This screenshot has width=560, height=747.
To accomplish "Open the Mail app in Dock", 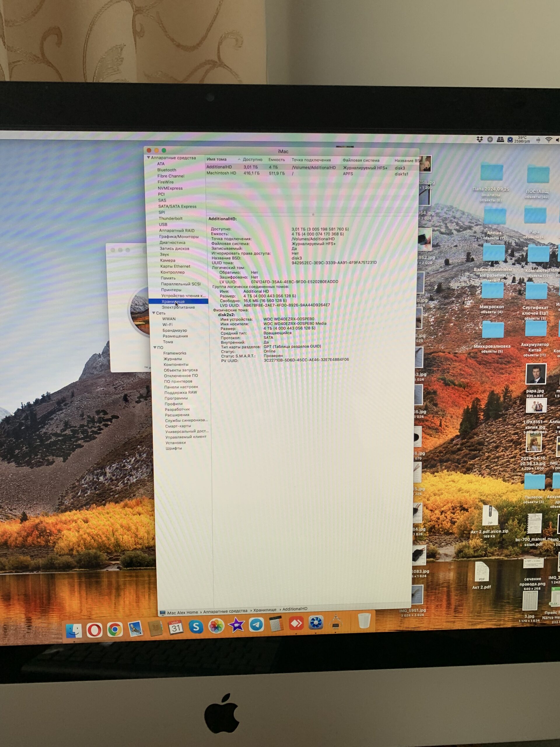I will (x=135, y=629).
